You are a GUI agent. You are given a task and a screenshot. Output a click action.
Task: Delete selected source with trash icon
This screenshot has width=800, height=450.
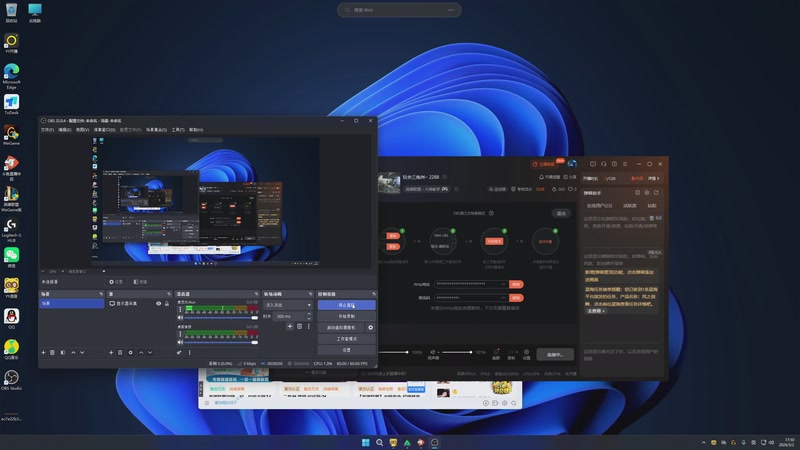point(120,353)
